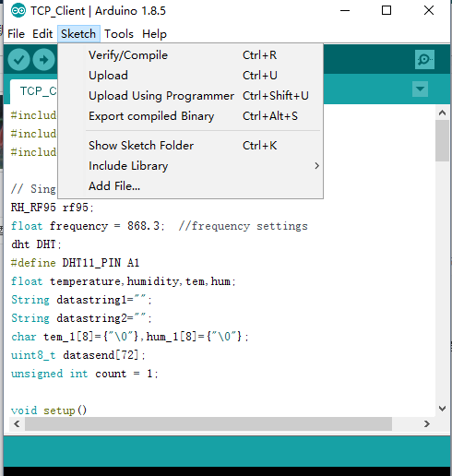Click the 'String datastring2' line
This screenshot has height=476, width=452.
click(81, 318)
